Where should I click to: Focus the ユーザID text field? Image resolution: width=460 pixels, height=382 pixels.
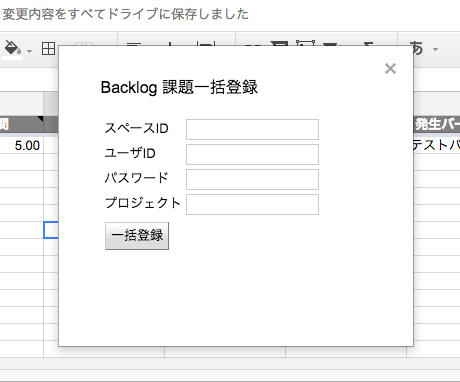(x=252, y=154)
